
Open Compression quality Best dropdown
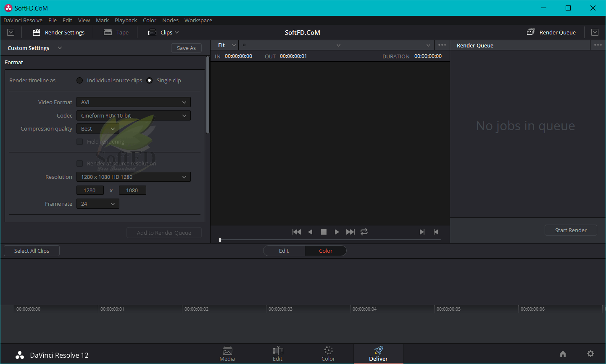pyautogui.click(x=98, y=128)
